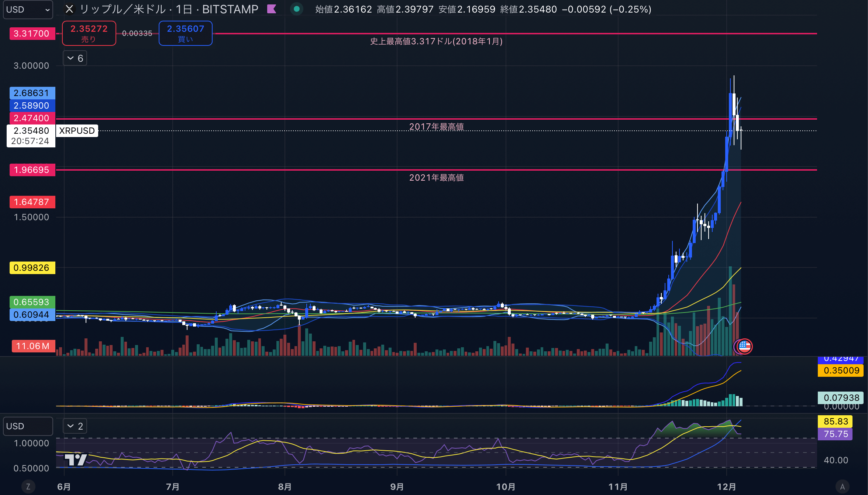
Task: Click the purple 75.75 RSI label
Action: (x=835, y=434)
